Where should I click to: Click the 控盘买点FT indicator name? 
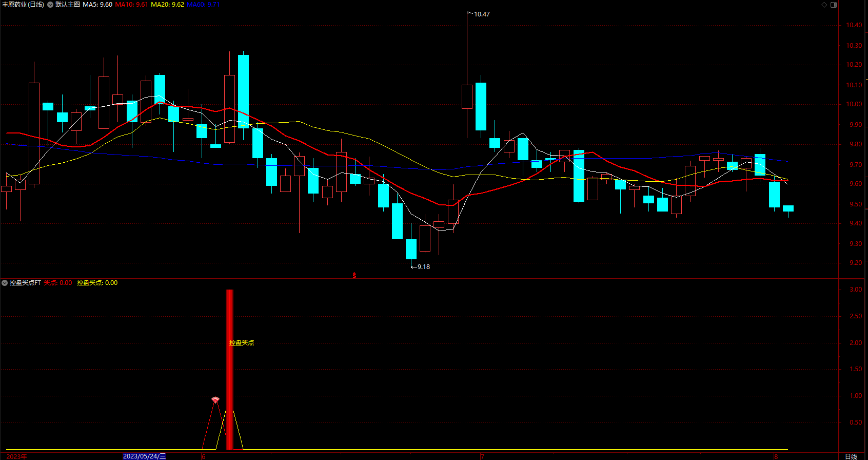[x=25, y=283]
